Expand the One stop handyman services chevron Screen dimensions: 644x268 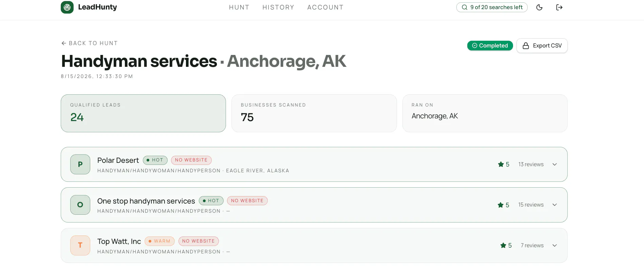555,205
